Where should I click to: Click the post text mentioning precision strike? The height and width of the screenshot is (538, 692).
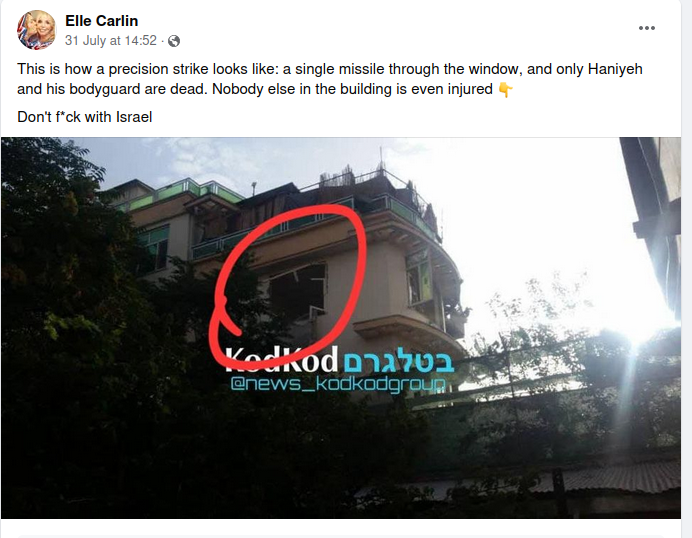coord(330,79)
